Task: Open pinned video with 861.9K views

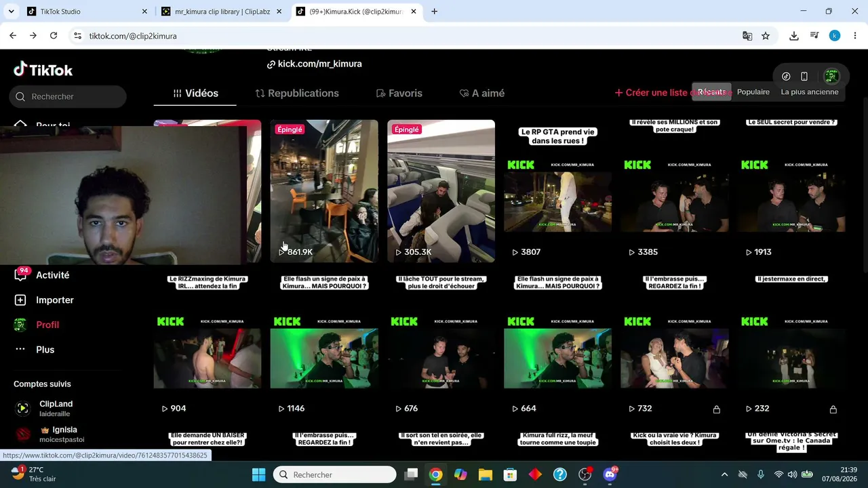Action: click(x=324, y=191)
